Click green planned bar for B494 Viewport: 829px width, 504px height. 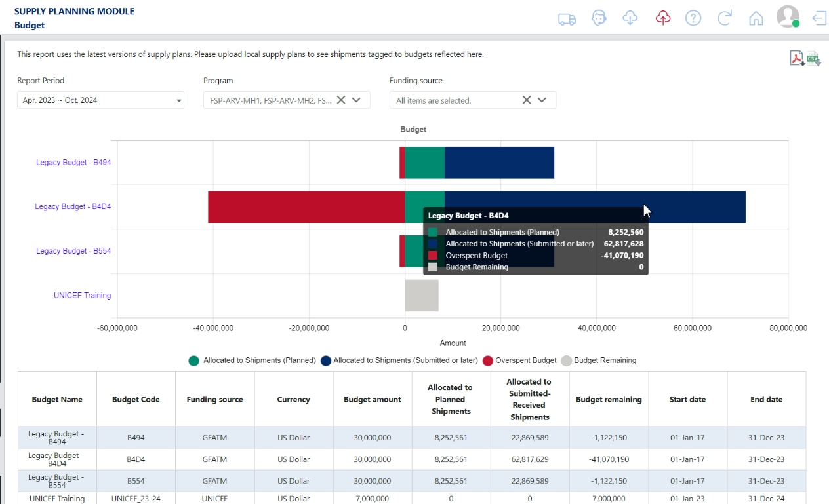click(424, 163)
